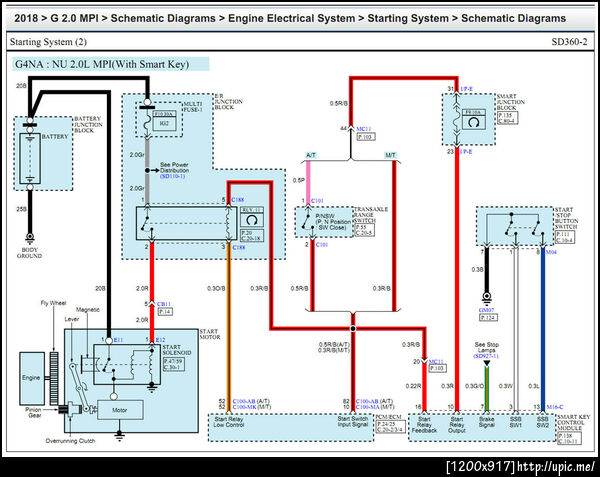This screenshot has height=477, width=600.
Task: Open connector MC11 at pin 44
Action: pos(364,129)
